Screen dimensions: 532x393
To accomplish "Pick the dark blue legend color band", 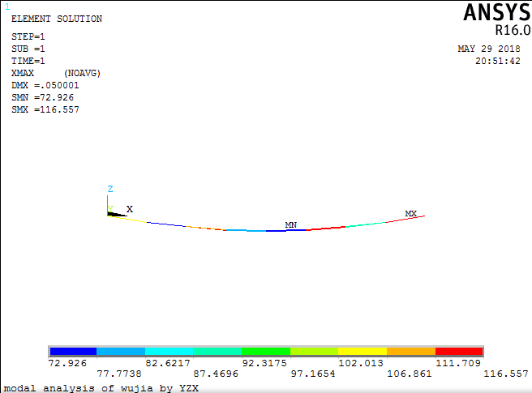I will click(73, 352).
